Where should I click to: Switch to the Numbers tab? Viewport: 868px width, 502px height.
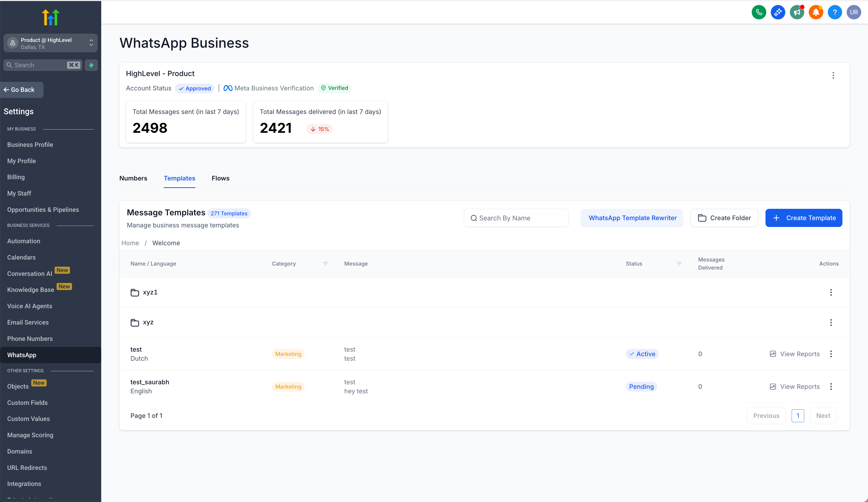coord(133,178)
